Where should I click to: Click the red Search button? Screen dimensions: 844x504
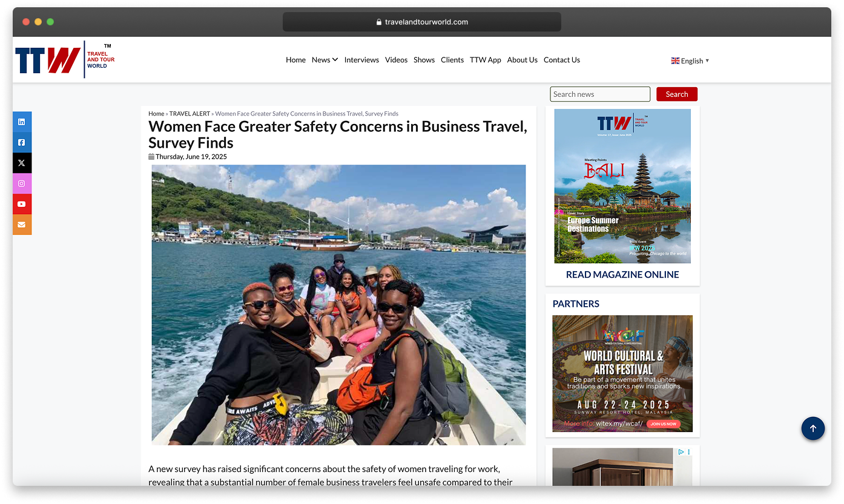pyautogui.click(x=677, y=94)
